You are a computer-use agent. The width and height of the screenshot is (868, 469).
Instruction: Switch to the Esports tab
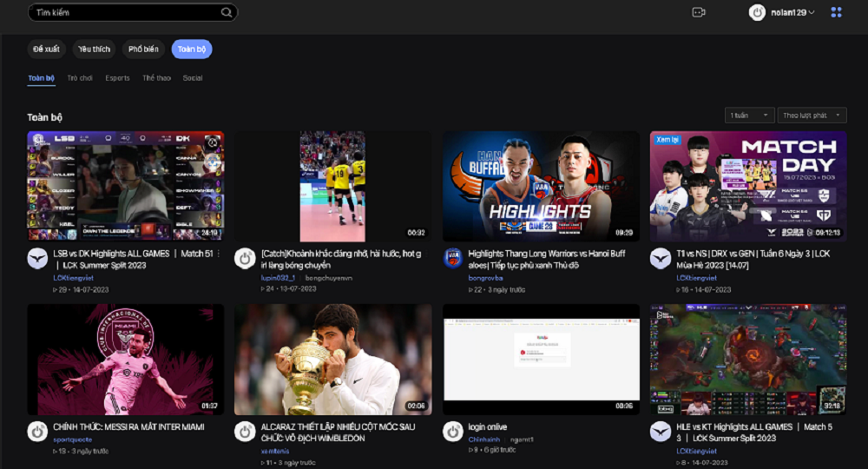(x=117, y=78)
